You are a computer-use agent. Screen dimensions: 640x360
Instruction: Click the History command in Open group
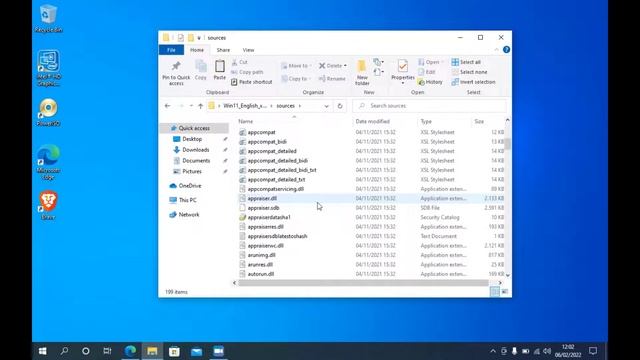tap(430, 82)
